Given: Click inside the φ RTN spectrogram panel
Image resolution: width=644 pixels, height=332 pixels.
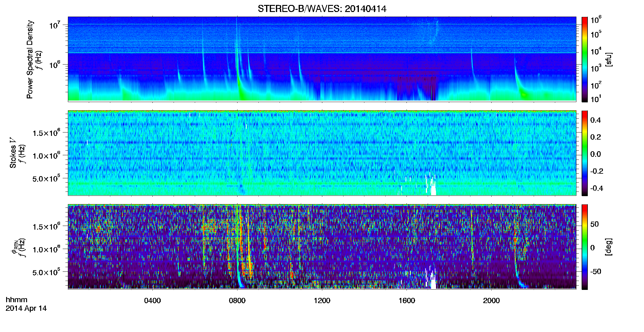Looking at the screenshot, I should tap(322, 247).
